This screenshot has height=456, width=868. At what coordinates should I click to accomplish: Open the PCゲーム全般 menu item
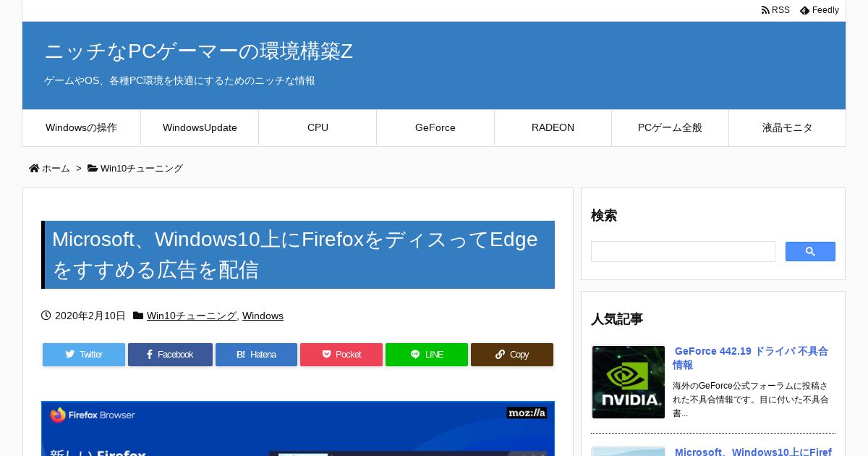tap(670, 127)
